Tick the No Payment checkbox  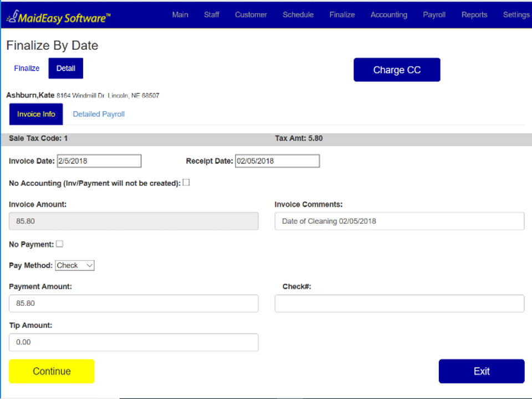(x=60, y=244)
